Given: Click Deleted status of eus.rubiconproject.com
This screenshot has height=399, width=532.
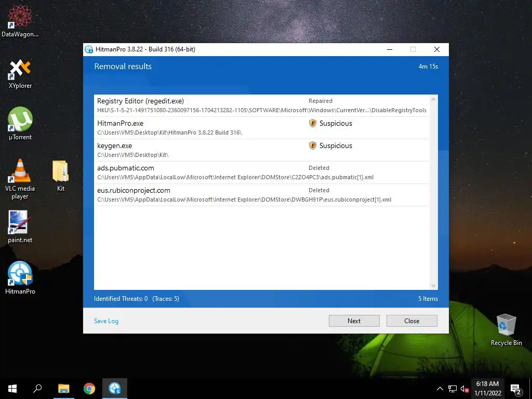Looking at the screenshot, I should click(x=318, y=190).
